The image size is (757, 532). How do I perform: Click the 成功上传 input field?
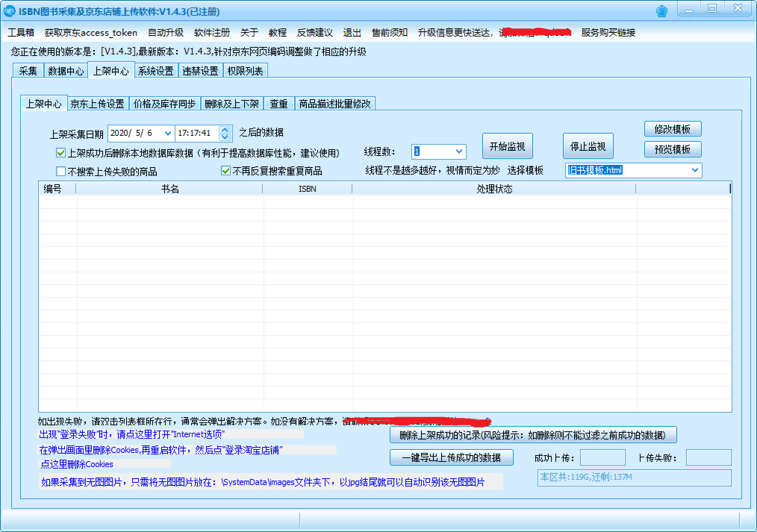pyautogui.click(x=602, y=457)
